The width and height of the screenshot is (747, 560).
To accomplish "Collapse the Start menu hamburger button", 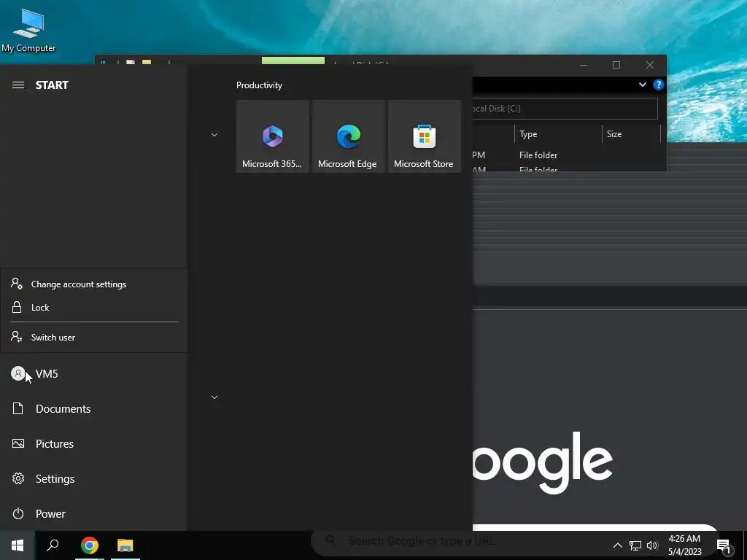I will coord(18,85).
